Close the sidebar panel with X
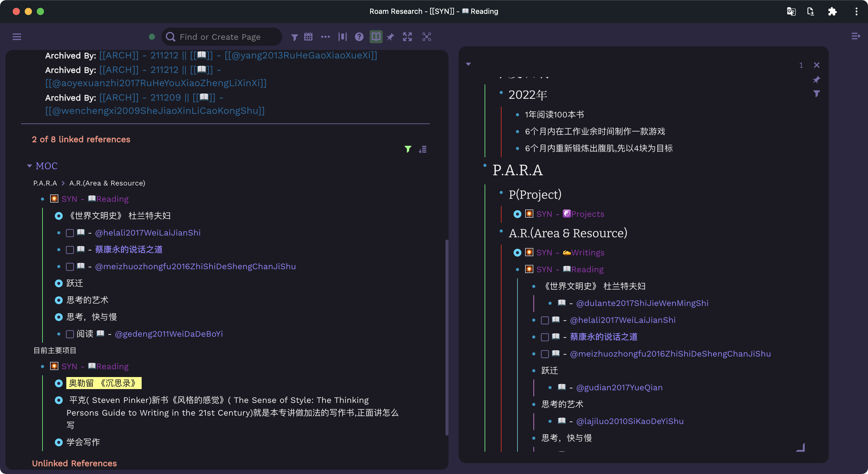 tap(817, 65)
